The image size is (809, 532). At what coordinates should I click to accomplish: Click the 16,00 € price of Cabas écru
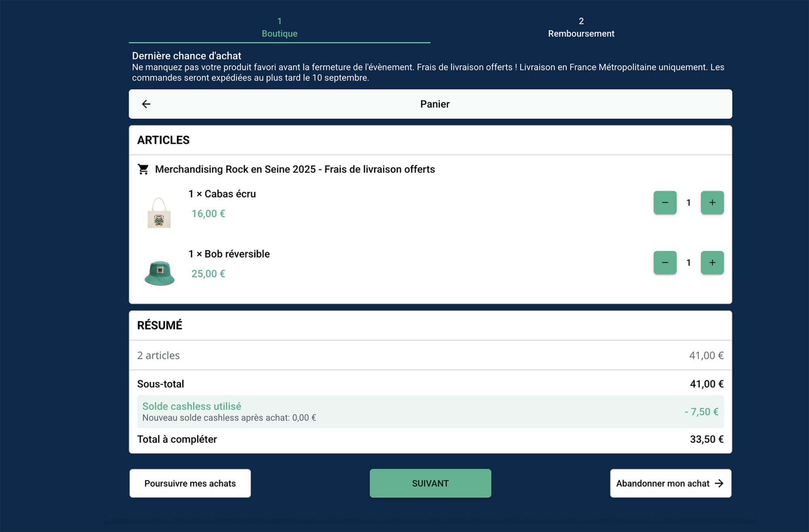[208, 214]
